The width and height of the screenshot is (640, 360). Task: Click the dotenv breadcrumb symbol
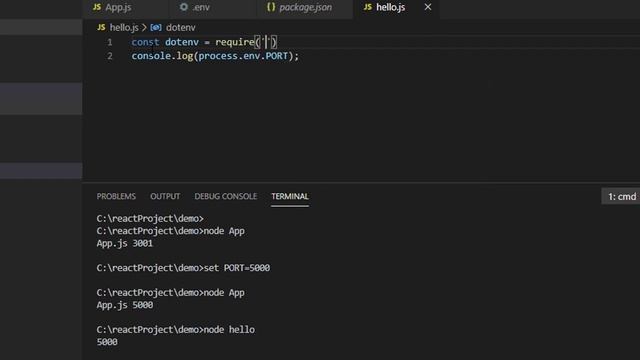[x=180, y=28]
